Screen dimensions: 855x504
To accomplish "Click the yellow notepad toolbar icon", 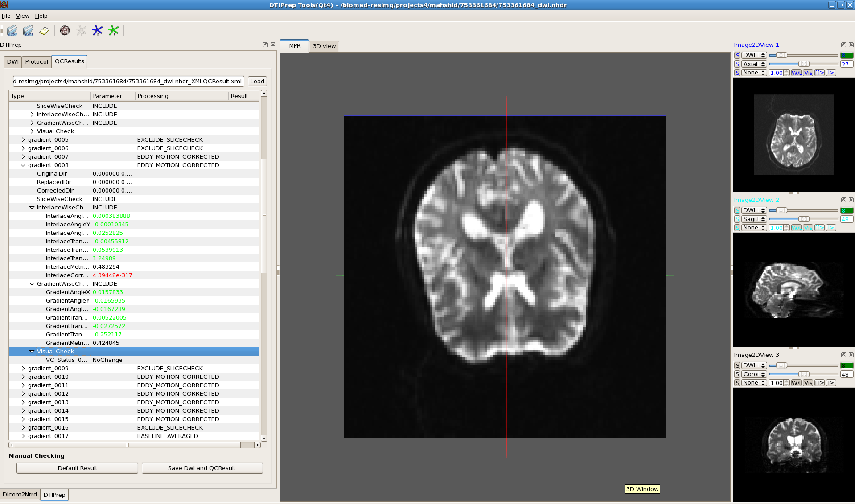I will click(44, 30).
